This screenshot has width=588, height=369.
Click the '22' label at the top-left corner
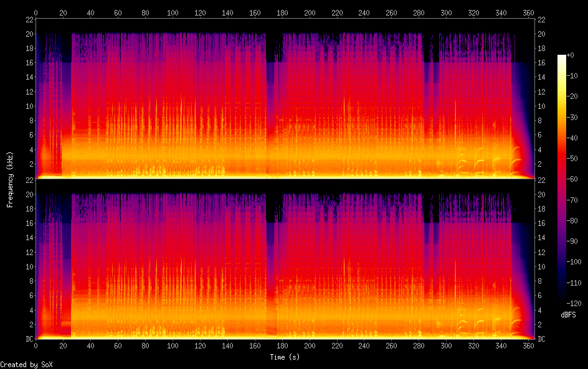28,19
